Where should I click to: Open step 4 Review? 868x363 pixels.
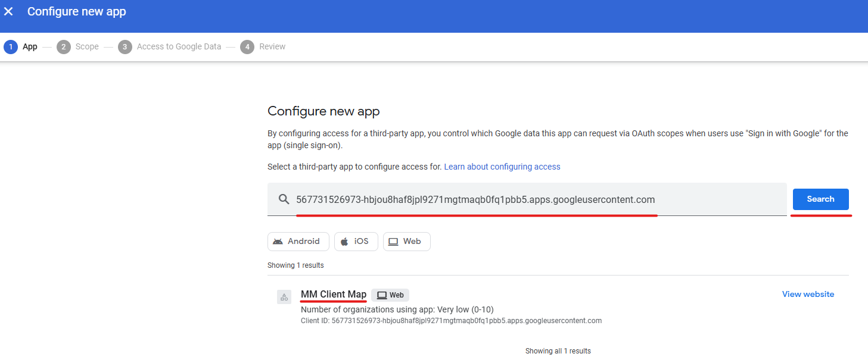pos(263,47)
